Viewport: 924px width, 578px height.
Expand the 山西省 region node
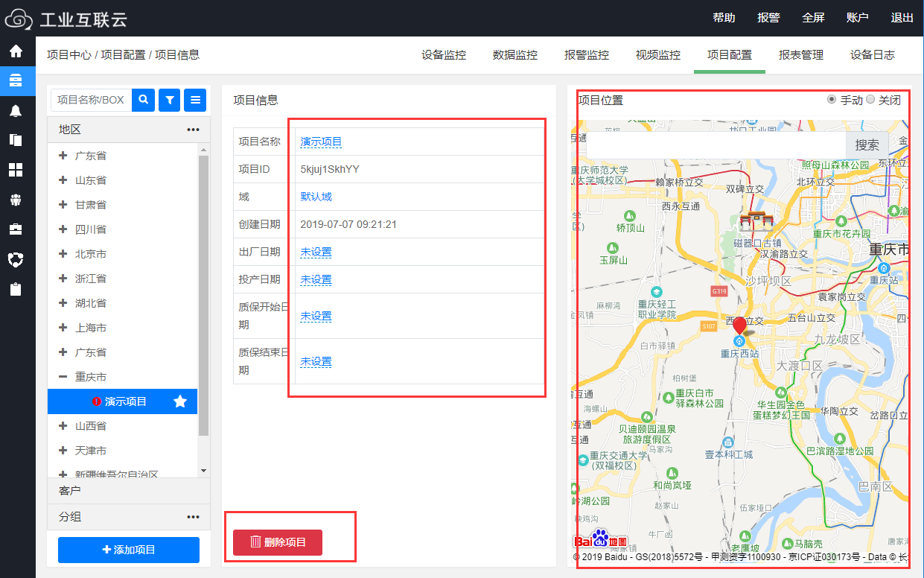[x=63, y=426]
